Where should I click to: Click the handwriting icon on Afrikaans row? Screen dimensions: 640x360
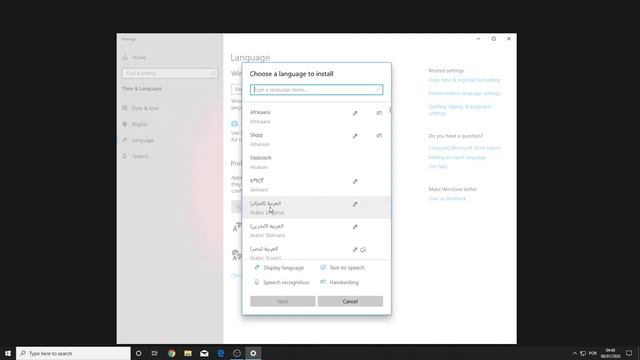pos(379,113)
